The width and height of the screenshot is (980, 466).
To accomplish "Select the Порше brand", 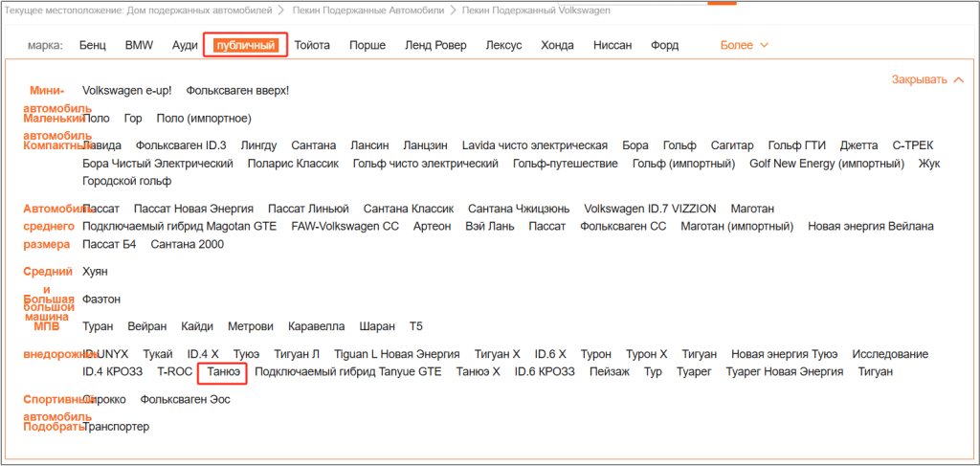I will (x=367, y=45).
